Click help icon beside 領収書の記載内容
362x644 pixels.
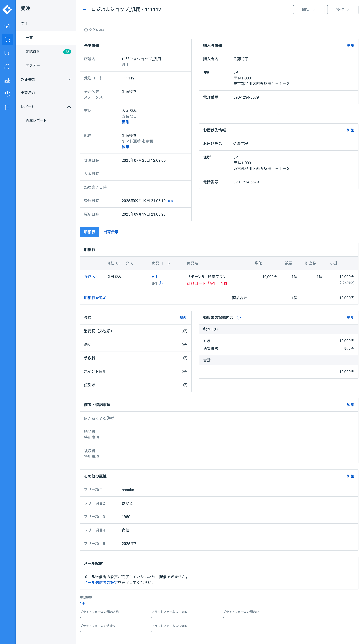tap(239, 317)
